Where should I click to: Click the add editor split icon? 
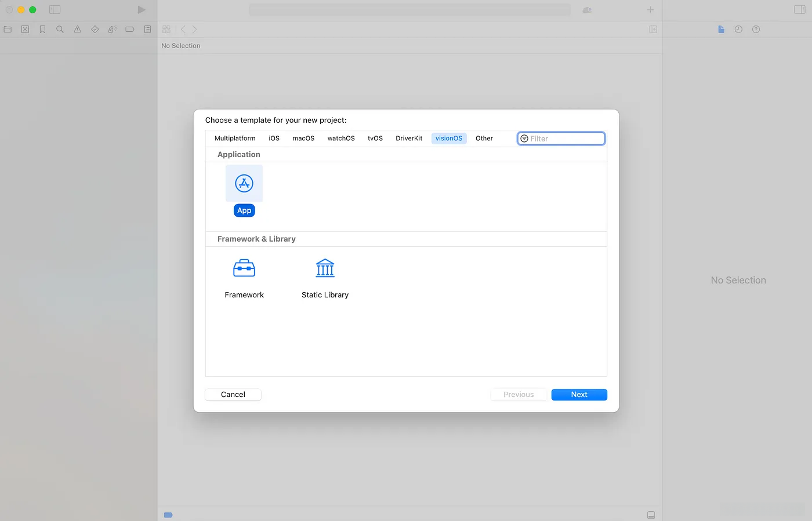pos(653,29)
